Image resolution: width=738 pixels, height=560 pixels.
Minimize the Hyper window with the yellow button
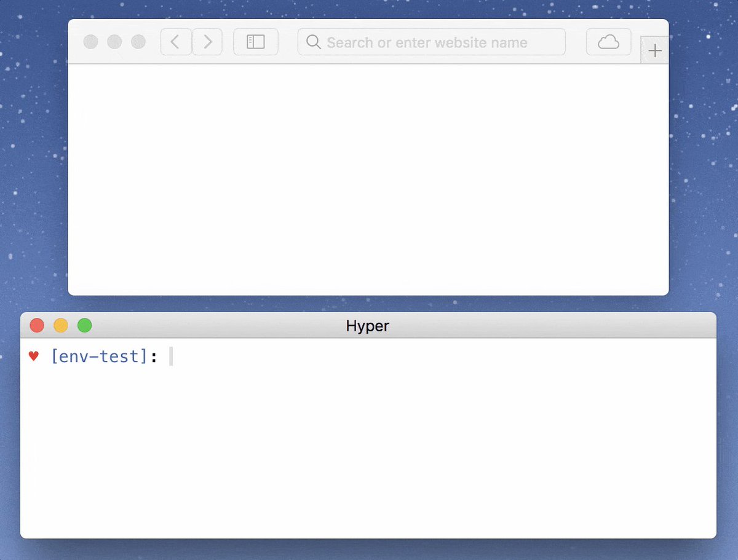(x=61, y=325)
